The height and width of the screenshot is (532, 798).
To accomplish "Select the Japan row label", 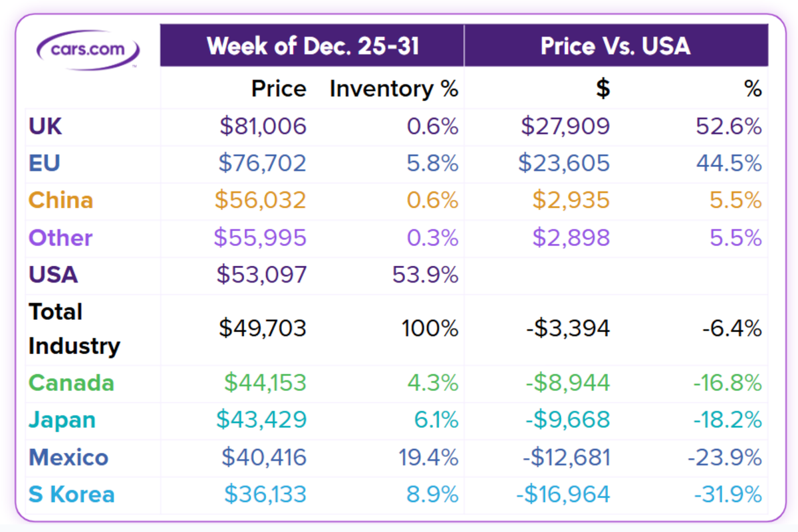I will coord(63,420).
